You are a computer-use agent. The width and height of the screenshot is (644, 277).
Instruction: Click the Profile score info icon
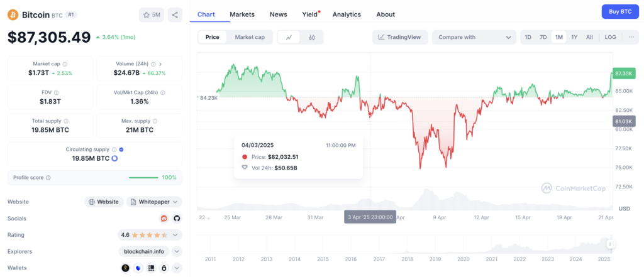coord(48,178)
